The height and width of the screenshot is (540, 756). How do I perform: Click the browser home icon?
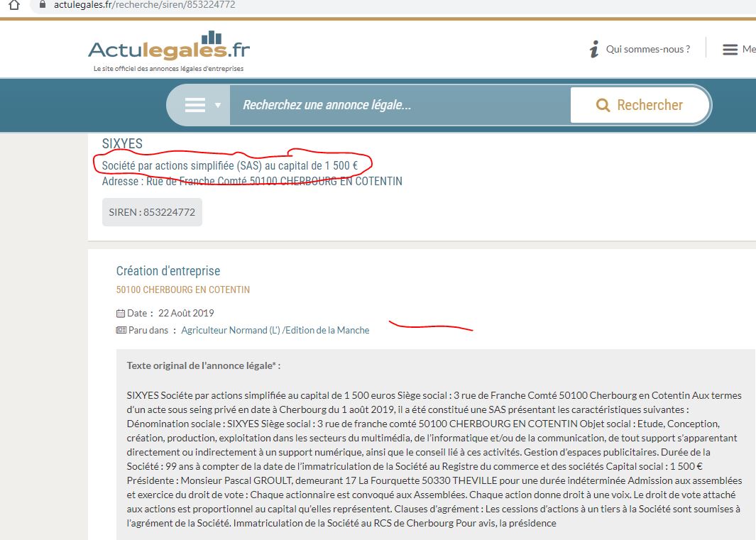(x=14, y=5)
